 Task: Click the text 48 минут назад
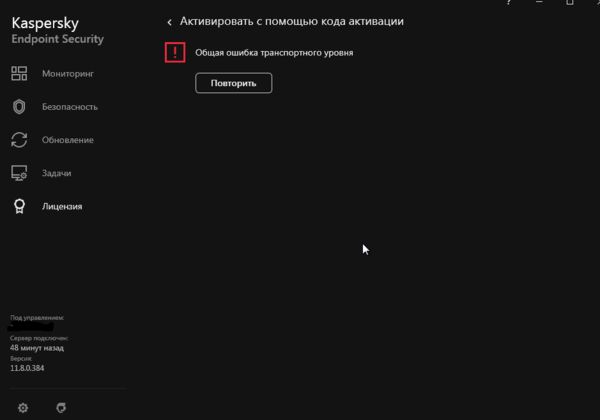37,348
